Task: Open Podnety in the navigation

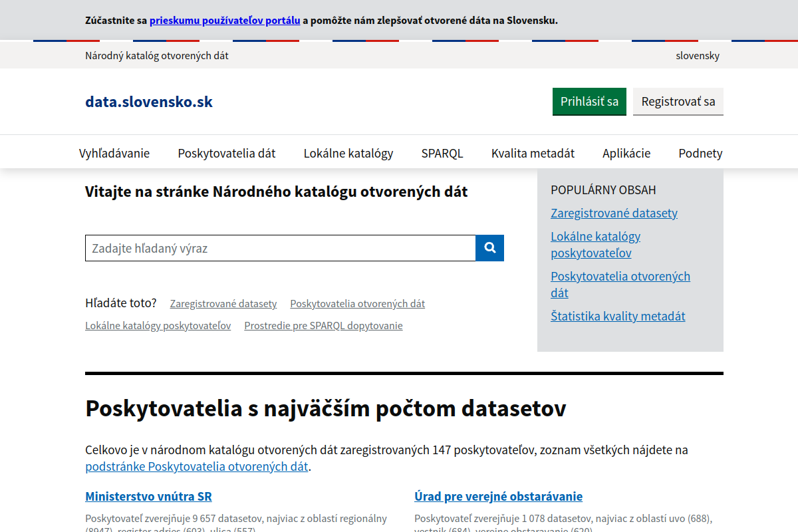Action: pyautogui.click(x=700, y=153)
